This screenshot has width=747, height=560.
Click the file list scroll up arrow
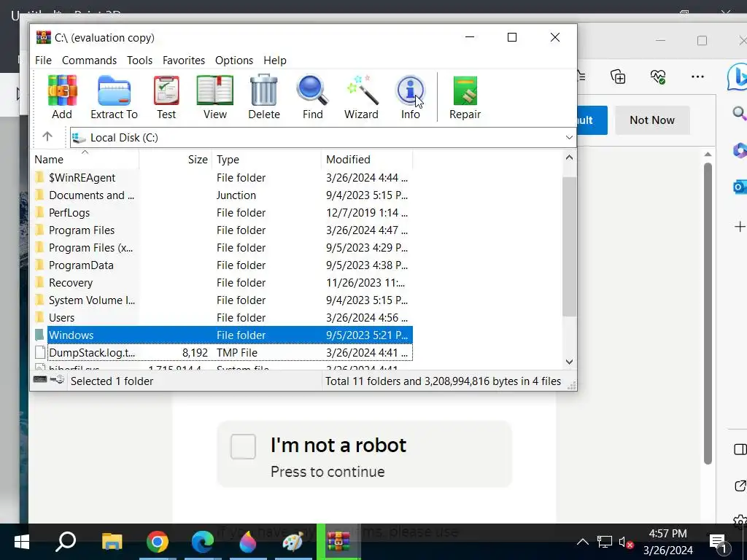[x=569, y=157]
